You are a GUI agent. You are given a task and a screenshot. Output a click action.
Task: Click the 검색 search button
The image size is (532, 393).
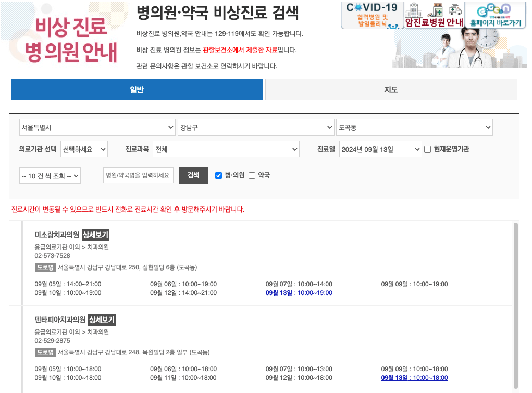[x=193, y=175]
